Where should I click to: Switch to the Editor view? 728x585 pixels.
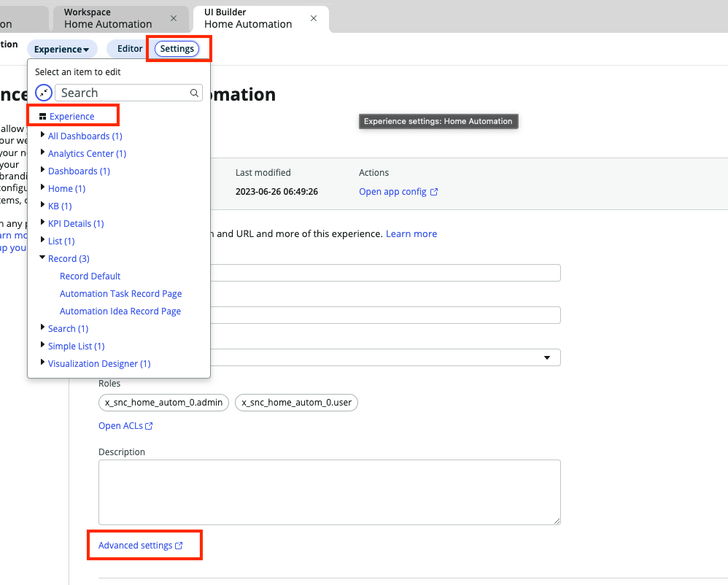pos(130,48)
